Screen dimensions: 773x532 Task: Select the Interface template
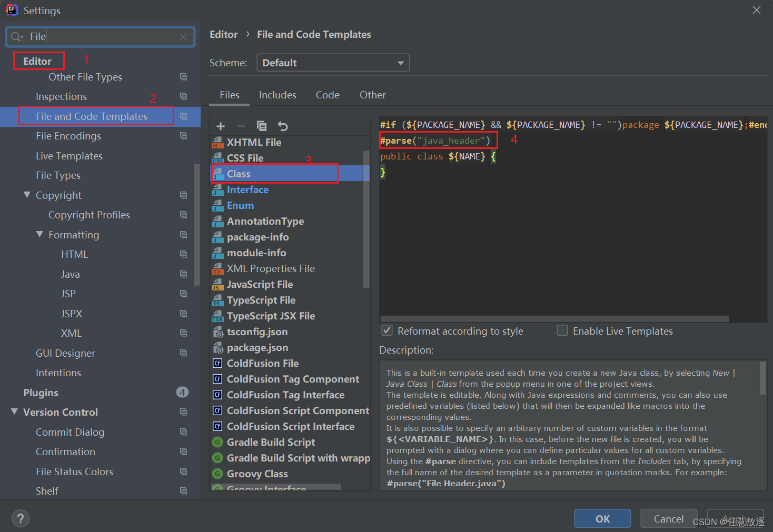tap(247, 189)
